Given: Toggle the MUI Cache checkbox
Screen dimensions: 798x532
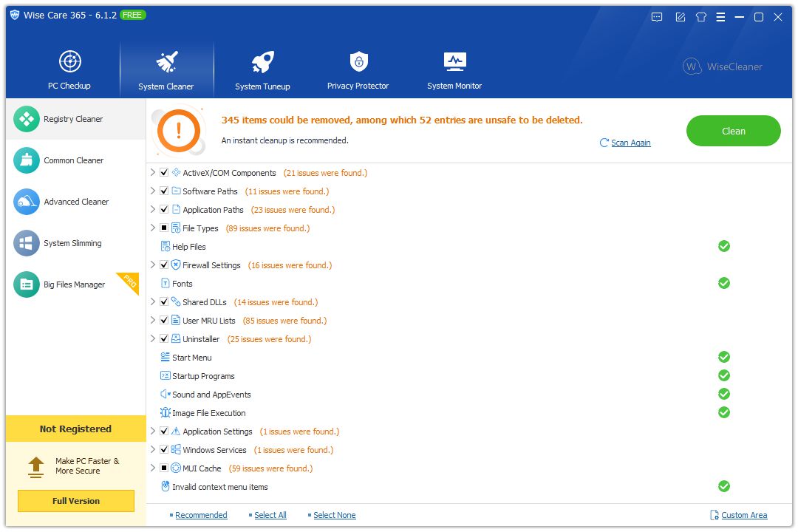Looking at the screenshot, I should tap(164, 468).
